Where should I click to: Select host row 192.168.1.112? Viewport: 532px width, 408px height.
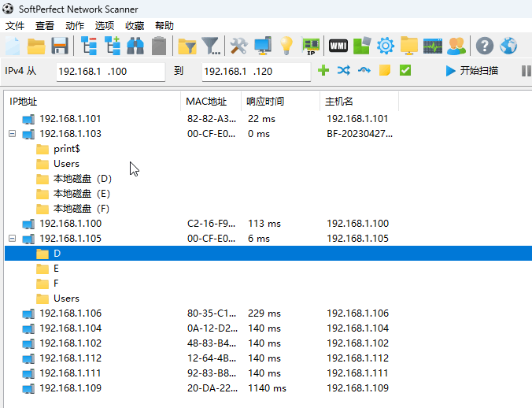[x=268, y=358]
